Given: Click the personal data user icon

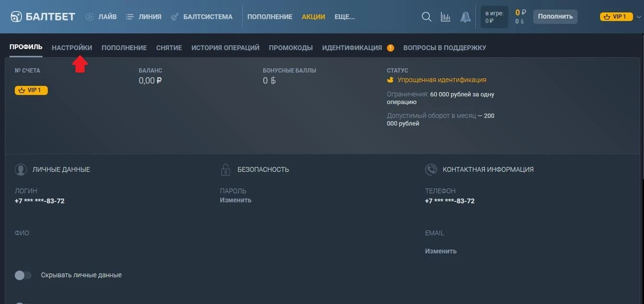Looking at the screenshot, I should click(21, 169).
